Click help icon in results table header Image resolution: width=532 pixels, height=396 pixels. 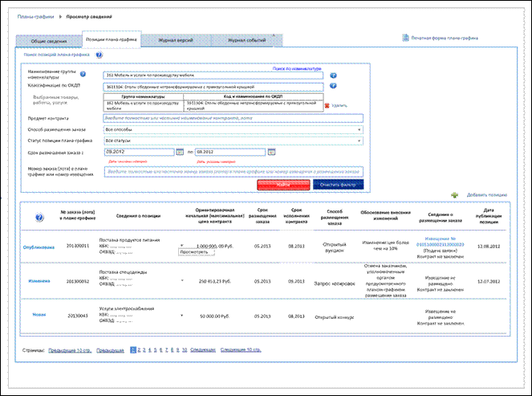tap(39, 218)
